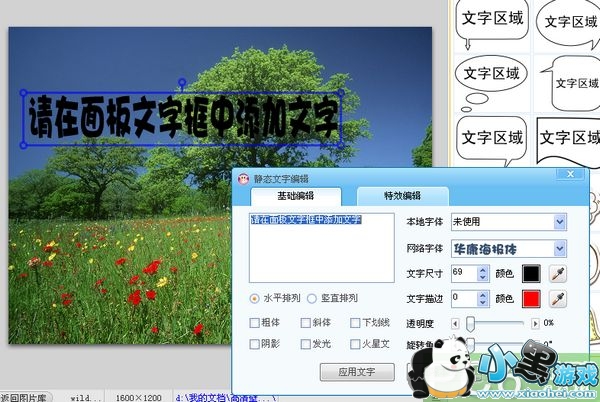This screenshot has width=600, height=402.
Task: Open the 本地字体 dropdown showing 未使用
Action: pyautogui.click(x=509, y=222)
